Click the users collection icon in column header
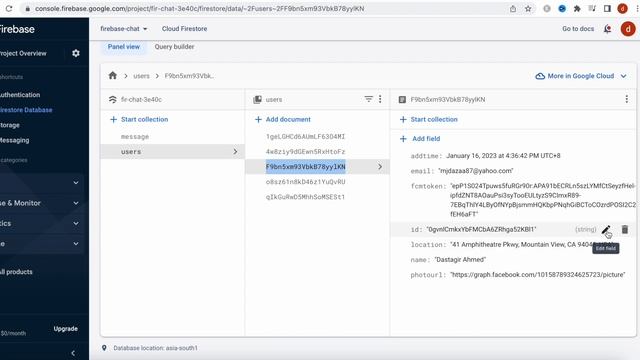This screenshot has width=640, height=360. point(257,99)
